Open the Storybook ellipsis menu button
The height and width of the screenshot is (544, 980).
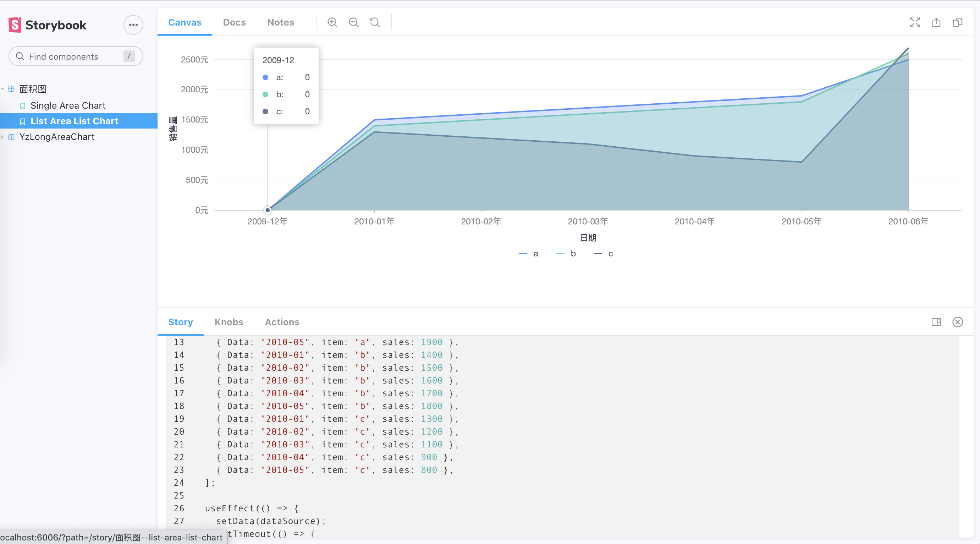pyautogui.click(x=133, y=25)
